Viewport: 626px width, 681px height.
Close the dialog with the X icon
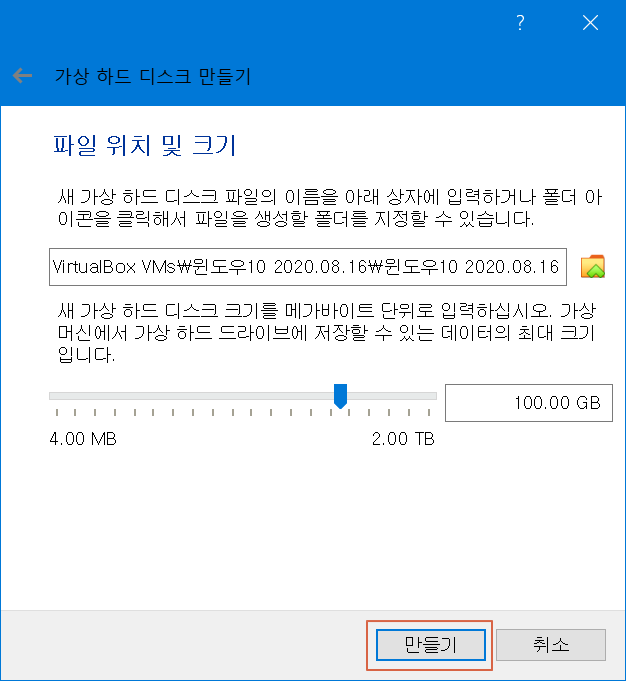(x=590, y=23)
